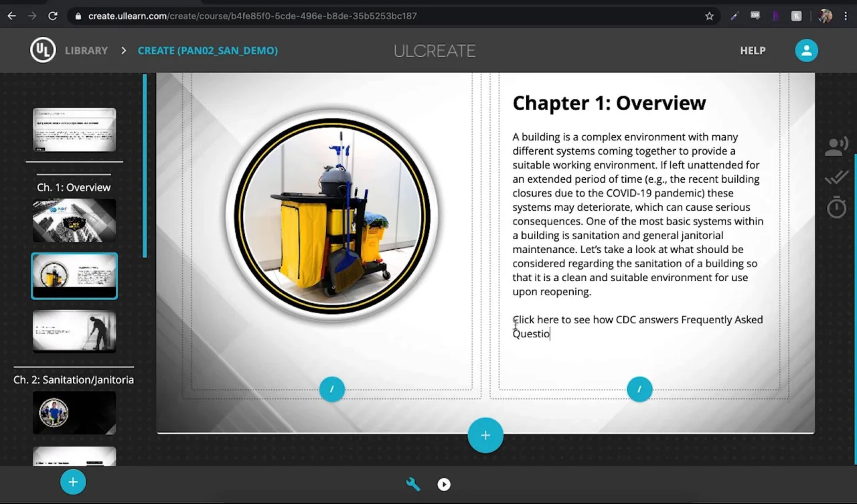
Task: Click the UL logo icon
Action: coord(43,50)
